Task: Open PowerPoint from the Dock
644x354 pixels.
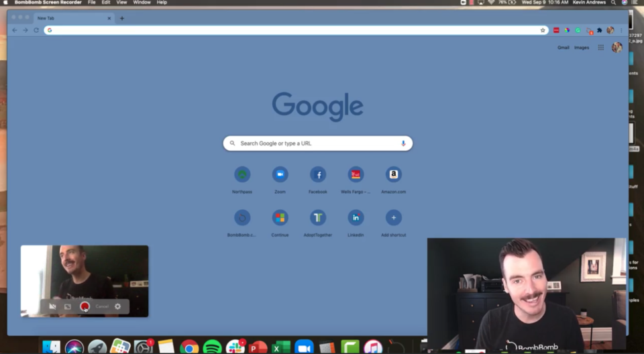Action: coord(258,347)
